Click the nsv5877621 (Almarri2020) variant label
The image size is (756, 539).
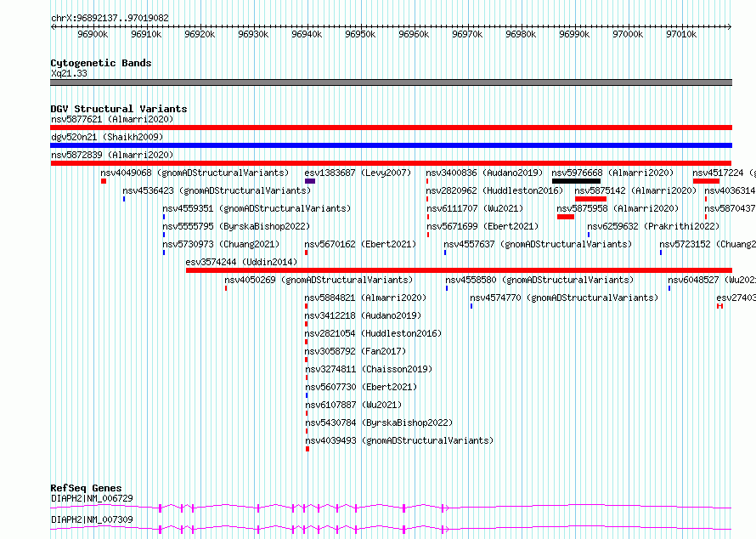point(112,119)
